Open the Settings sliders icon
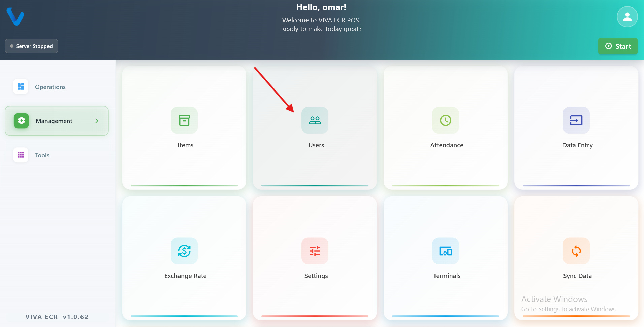The height and width of the screenshot is (327, 644). [x=315, y=251]
